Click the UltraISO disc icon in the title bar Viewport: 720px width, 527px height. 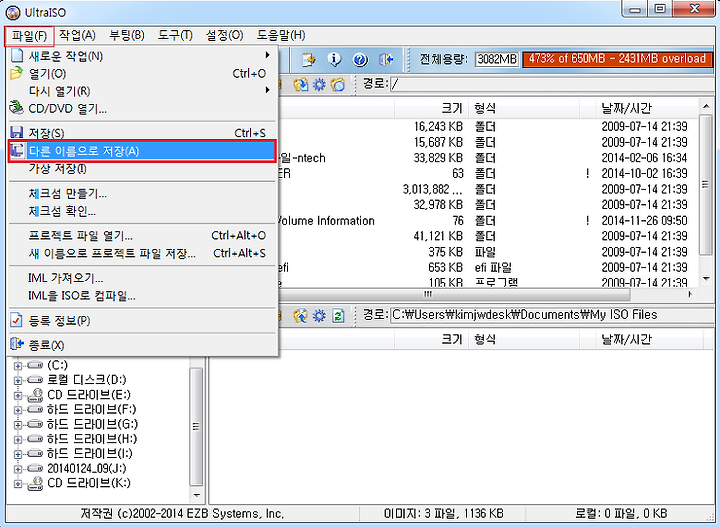[x=13, y=12]
